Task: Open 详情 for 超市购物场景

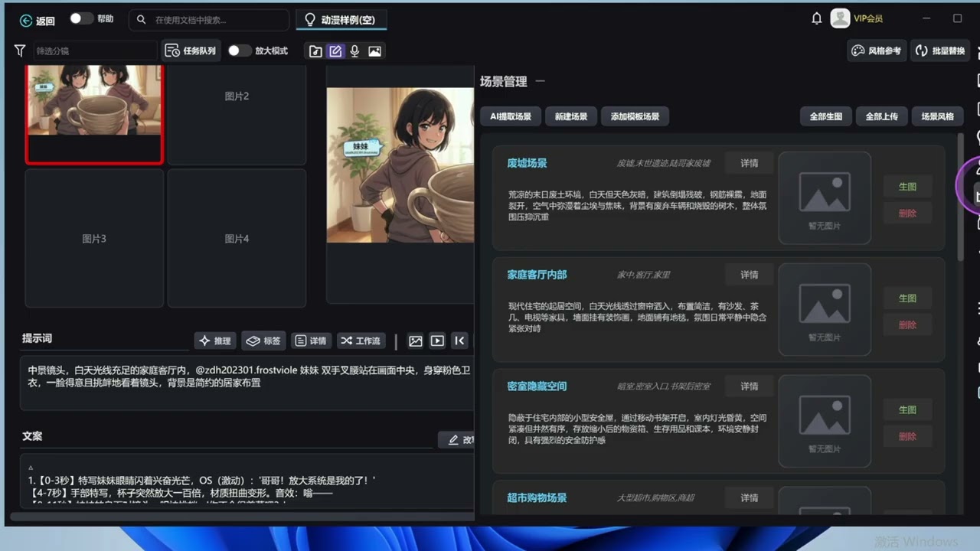Action: [749, 498]
